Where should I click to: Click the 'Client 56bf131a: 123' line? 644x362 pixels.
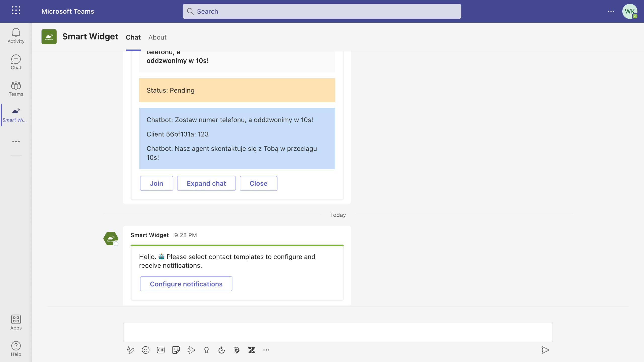pyautogui.click(x=178, y=134)
